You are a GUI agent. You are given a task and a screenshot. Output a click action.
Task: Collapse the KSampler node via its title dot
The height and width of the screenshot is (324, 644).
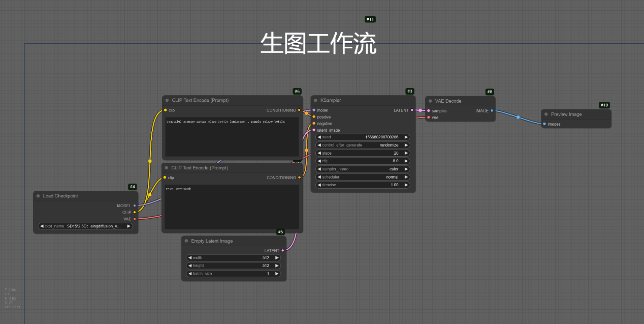pyautogui.click(x=315, y=101)
